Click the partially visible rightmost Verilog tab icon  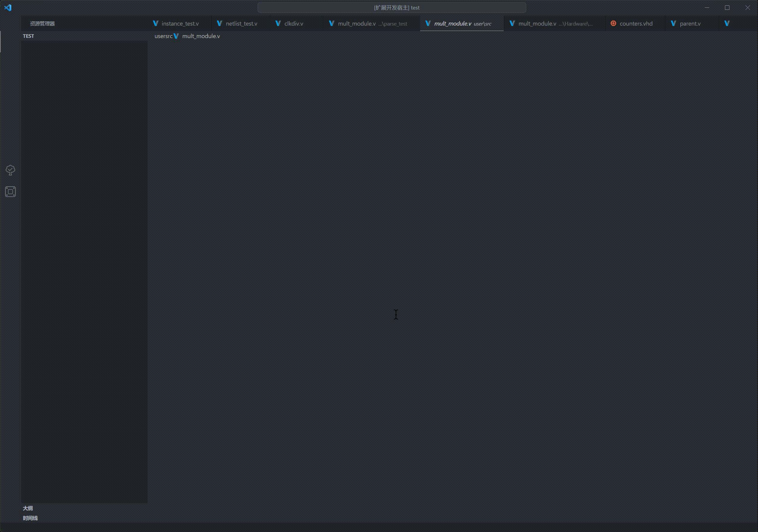(x=727, y=24)
